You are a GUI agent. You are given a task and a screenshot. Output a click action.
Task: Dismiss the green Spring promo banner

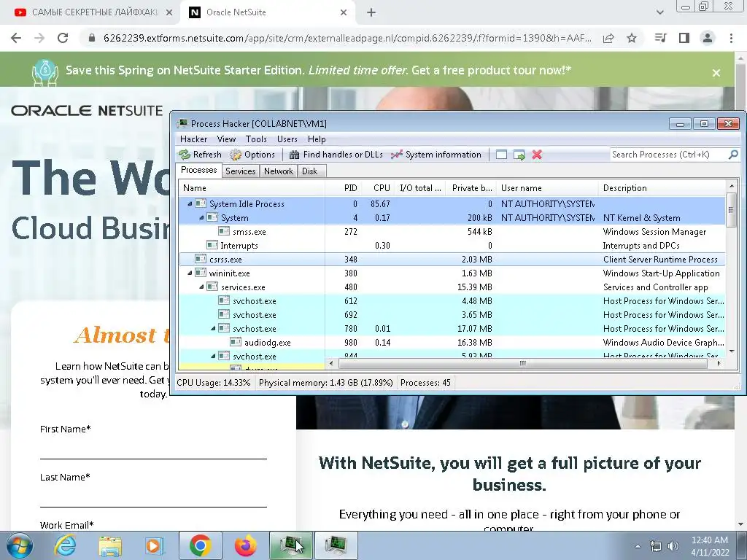[x=716, y=73]
